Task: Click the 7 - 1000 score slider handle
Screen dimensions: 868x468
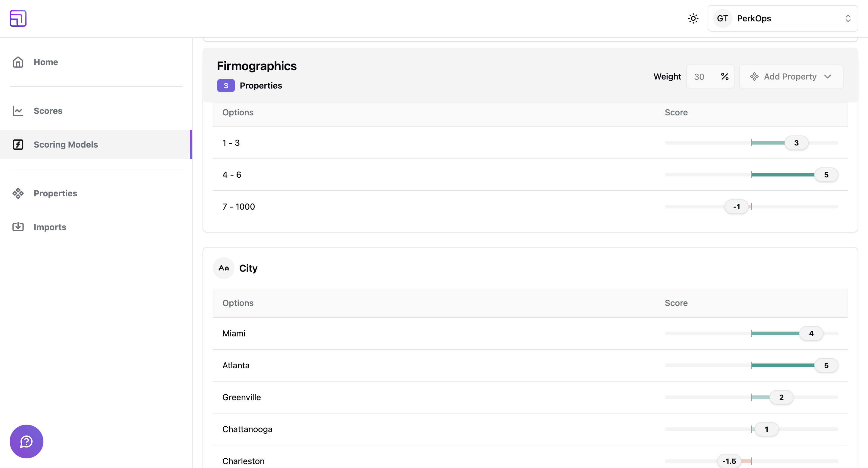Action: 737,207
